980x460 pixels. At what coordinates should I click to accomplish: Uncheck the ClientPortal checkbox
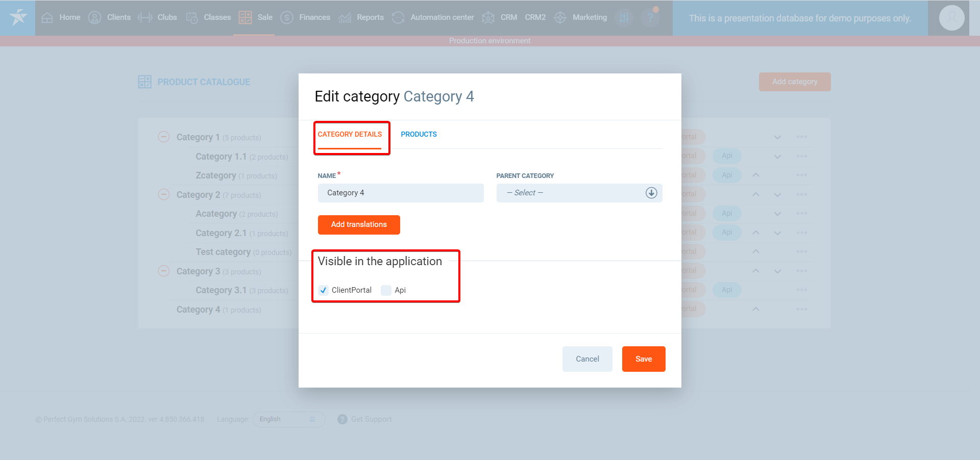pyautogui.click(x=323, y=290)
